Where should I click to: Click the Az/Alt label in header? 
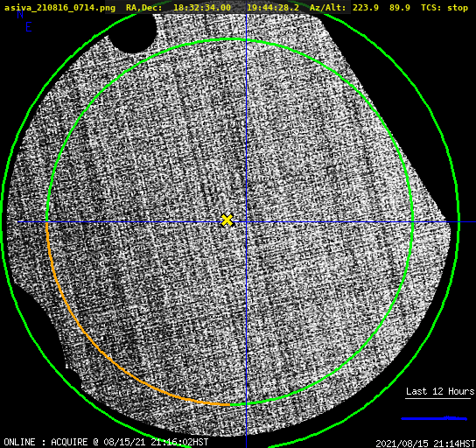pyautogui.click(x=327, y=8)
